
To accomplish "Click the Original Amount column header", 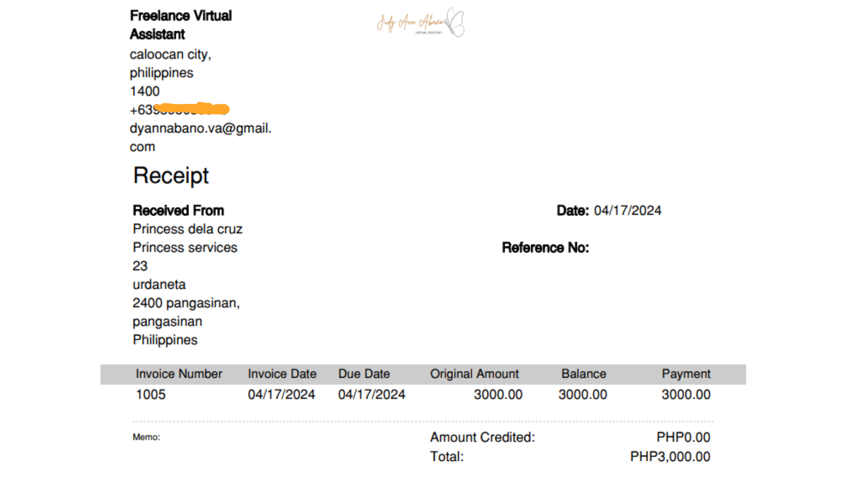I will point(474,374).
